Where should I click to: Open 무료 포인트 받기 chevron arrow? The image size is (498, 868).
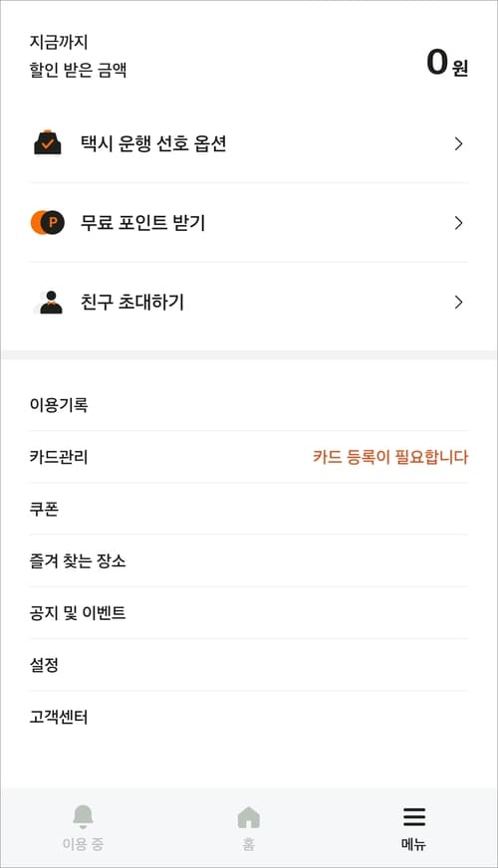pyautogui.click(x=458, y=223)
